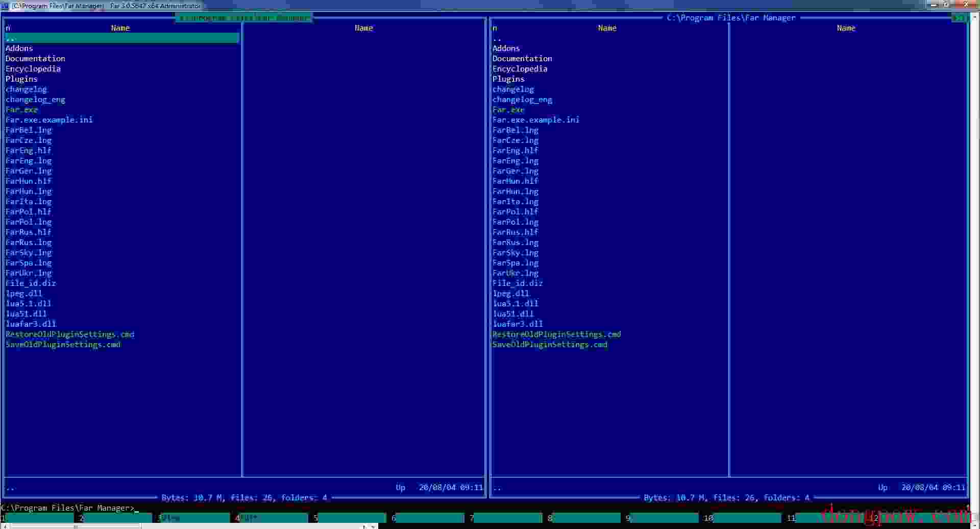Select FarCze.lng in left panel

pyautogui.click(x=29, y=140)
